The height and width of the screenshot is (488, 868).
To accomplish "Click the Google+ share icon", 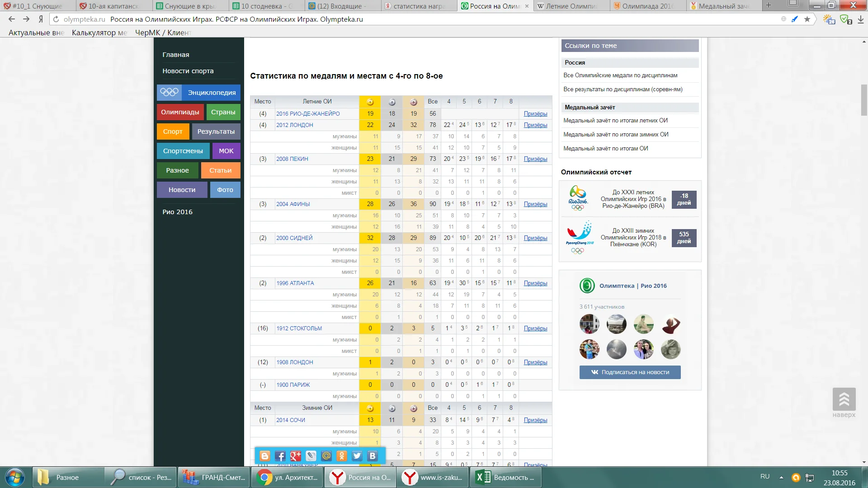I will (x=296, y=456).
